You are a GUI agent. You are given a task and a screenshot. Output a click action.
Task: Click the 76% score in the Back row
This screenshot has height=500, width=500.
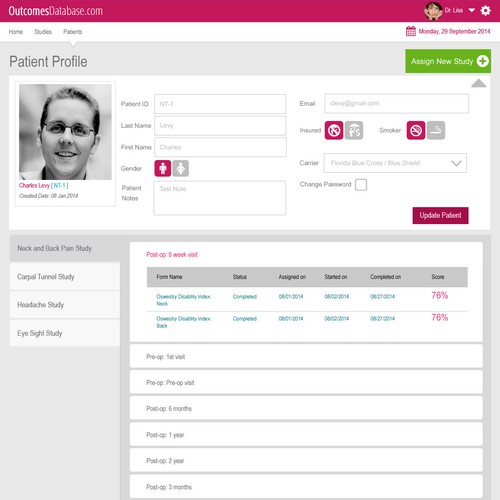(440, 317)
